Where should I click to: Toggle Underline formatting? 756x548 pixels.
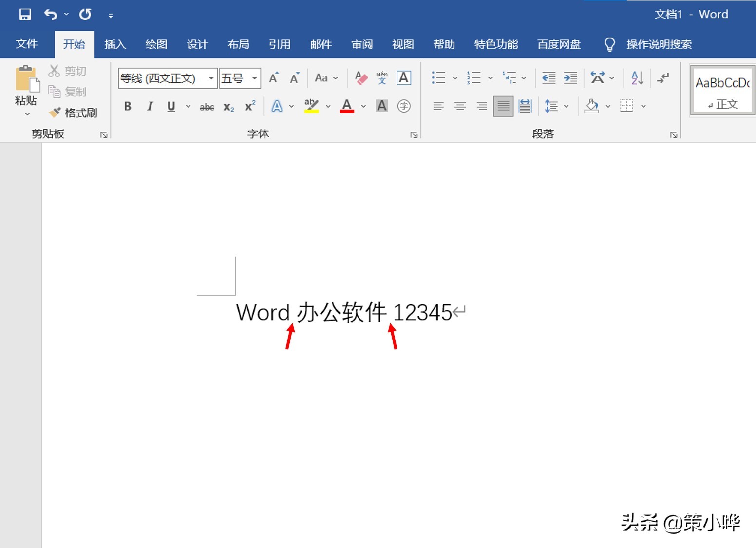[x=171, y=106]
